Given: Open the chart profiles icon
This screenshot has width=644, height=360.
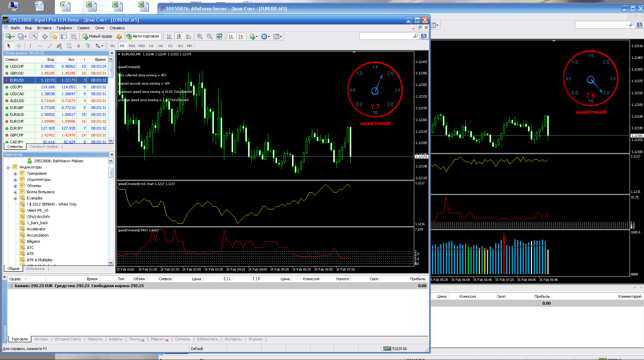Looking at the screenshot, I should click(x=22, y=36).
